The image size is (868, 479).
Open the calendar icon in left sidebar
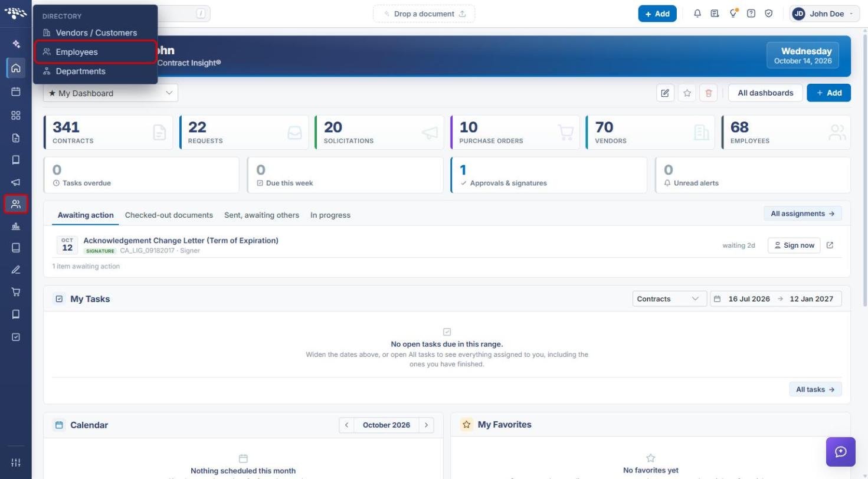(x=16, y=91)
